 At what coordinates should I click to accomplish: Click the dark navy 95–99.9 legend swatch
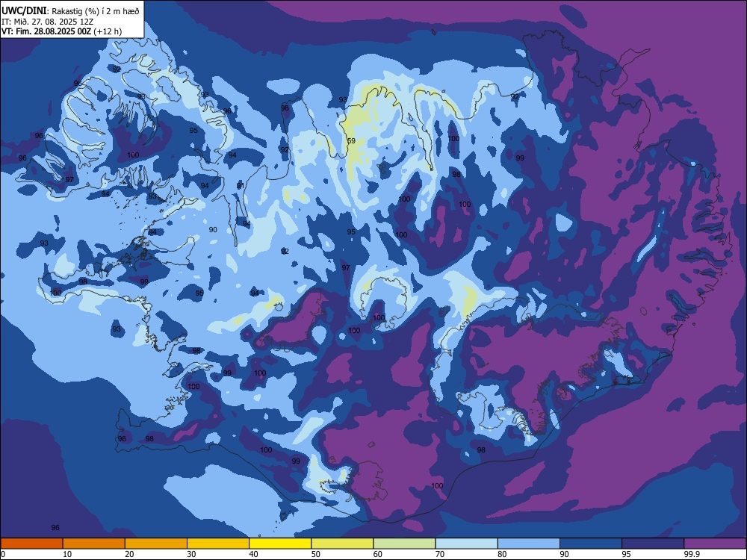[x=653, y=544]
